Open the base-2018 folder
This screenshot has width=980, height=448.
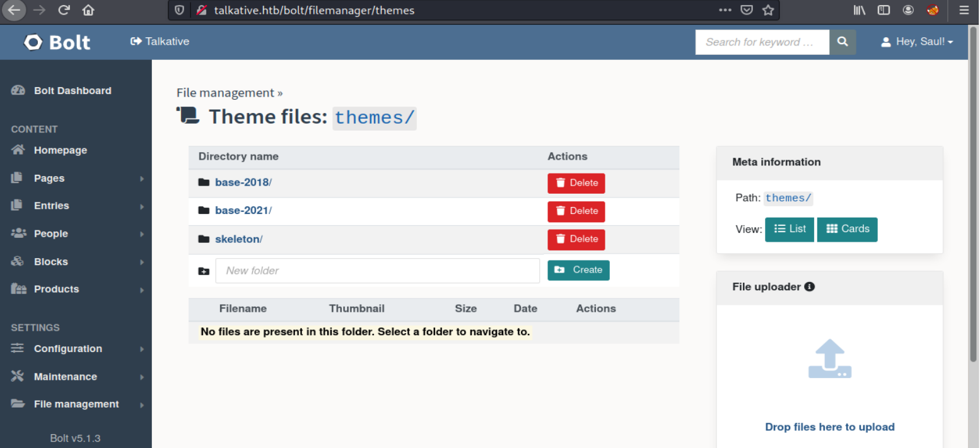(x=243, y=182)
